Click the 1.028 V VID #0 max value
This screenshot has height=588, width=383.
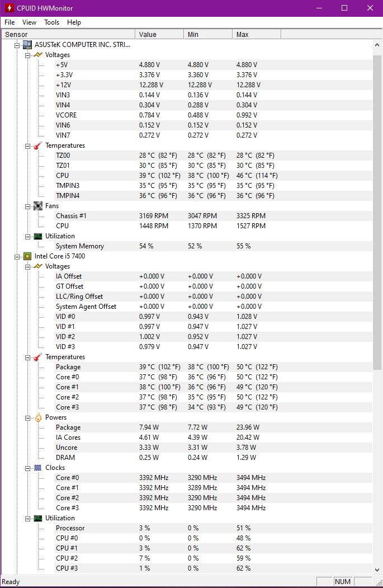247,317
